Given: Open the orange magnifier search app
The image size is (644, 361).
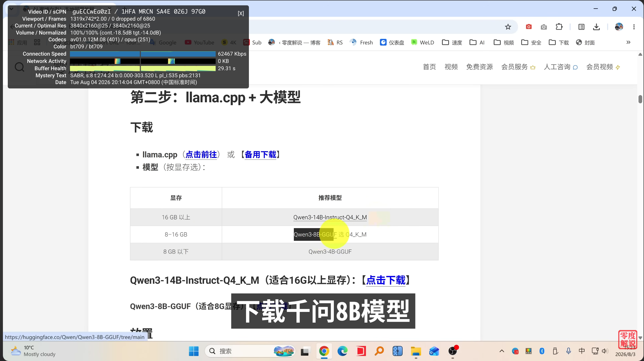Looking at the screenshot, I should 379,351.
